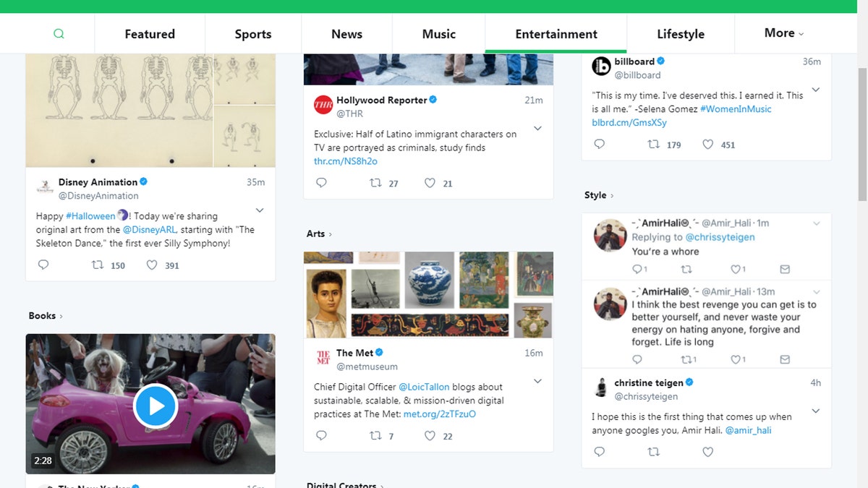
Task: Switch to the Sports tab
Action: pos(253,34)
